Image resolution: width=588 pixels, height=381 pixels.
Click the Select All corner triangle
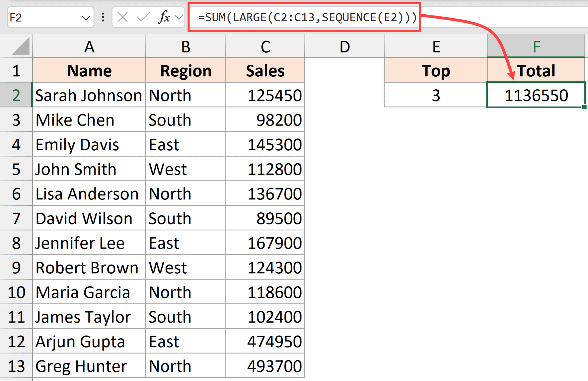tap(21, 46)
